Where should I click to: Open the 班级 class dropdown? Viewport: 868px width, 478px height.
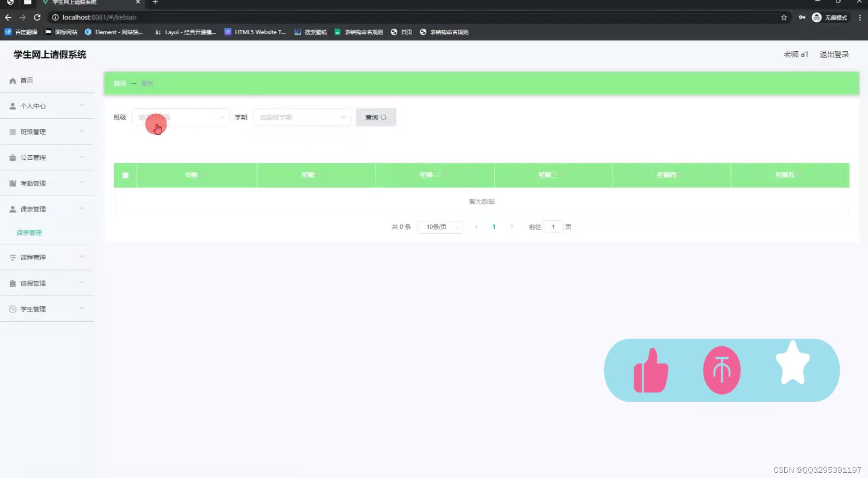[181, 117]
